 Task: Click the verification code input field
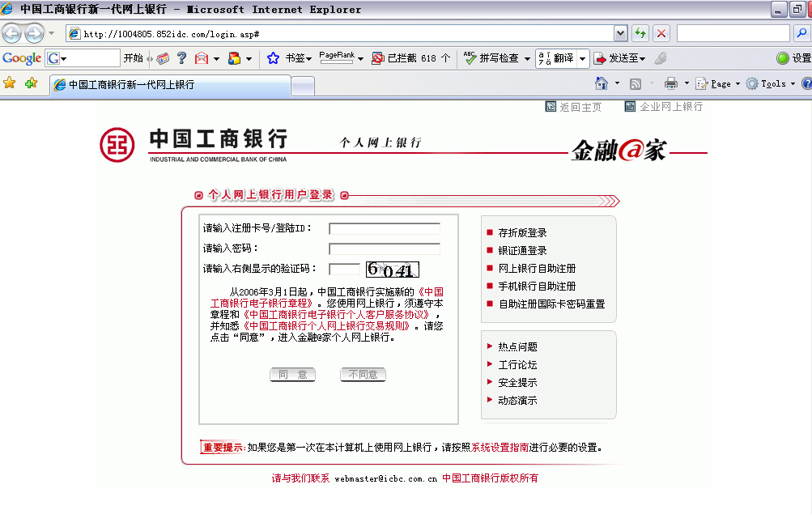pyautogui.click(x=344, y=270)
